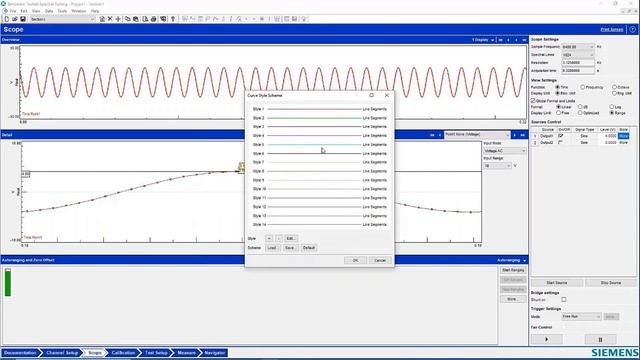Click the up arrow toolbar icon
Image resolution: width=640 pixels, height=360 pixels.
pos(173,19)
